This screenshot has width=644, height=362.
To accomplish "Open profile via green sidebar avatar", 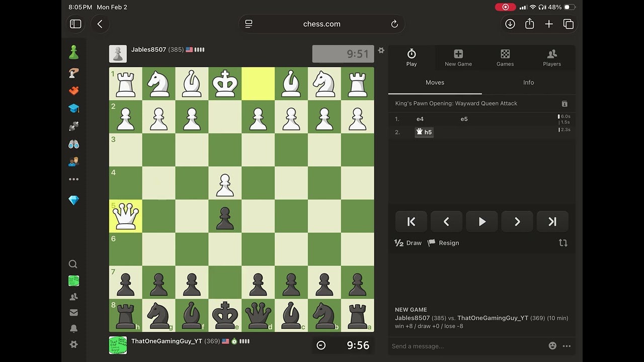I will (73, 281).
